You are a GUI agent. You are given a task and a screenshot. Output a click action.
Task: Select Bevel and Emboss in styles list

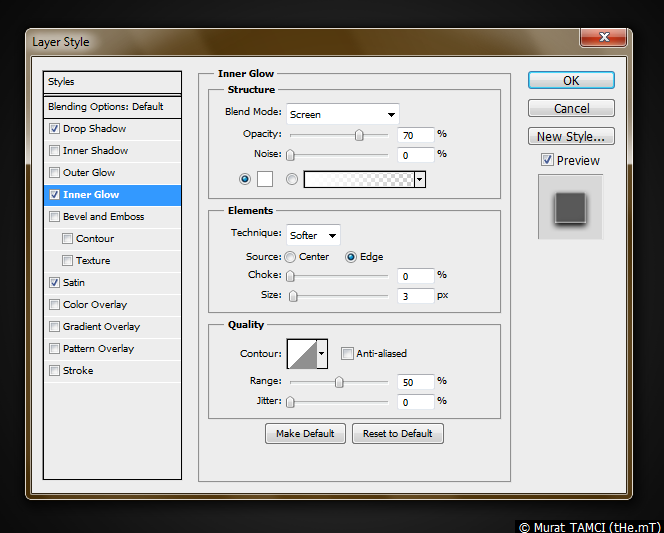pos(103,217)
